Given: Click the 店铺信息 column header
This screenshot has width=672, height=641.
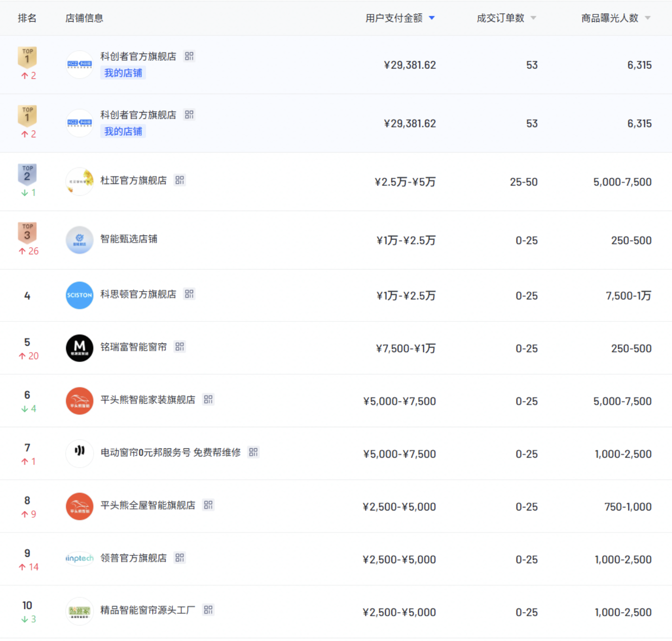Looking at the screenshot, I should (84, 18).
